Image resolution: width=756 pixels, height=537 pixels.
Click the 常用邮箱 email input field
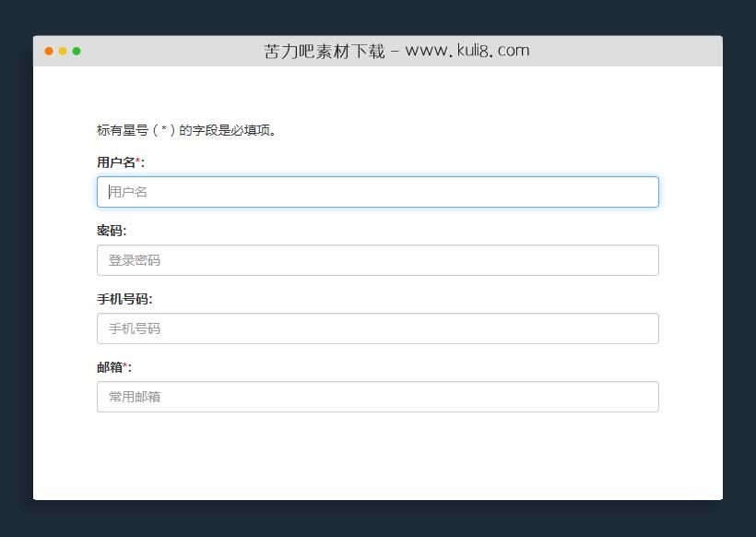tap(378, 397)
